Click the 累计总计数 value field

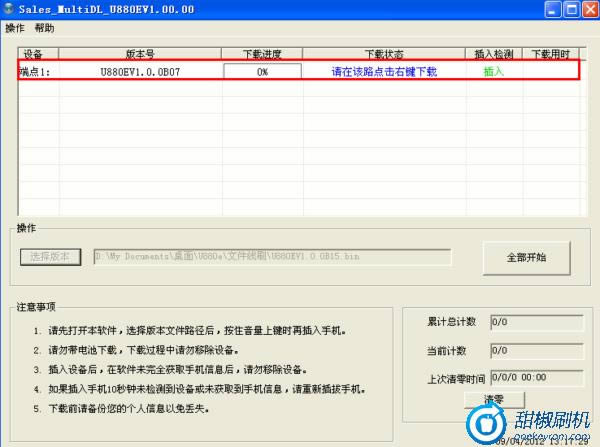point(528,322)
